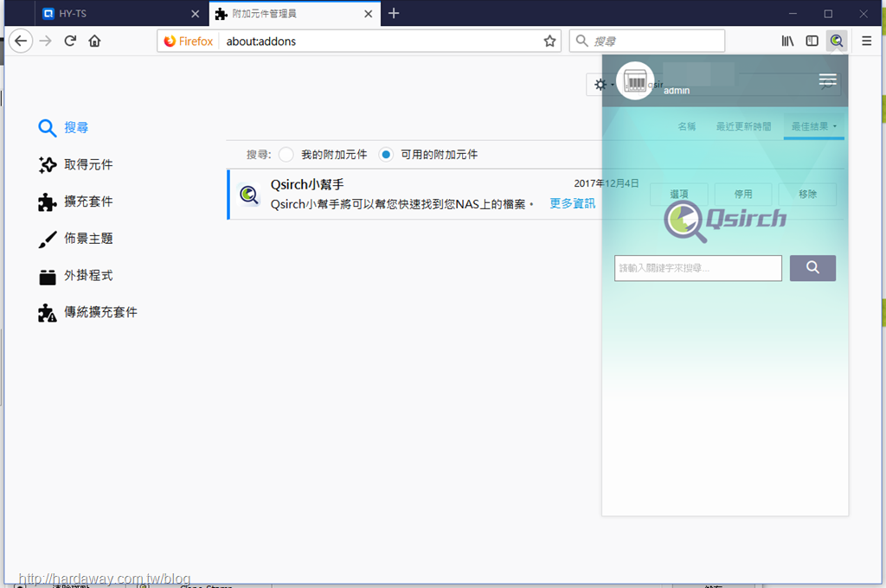Select the 我的附加元件 radio button
Screen dimensions: 886x588
coord(286,154)
